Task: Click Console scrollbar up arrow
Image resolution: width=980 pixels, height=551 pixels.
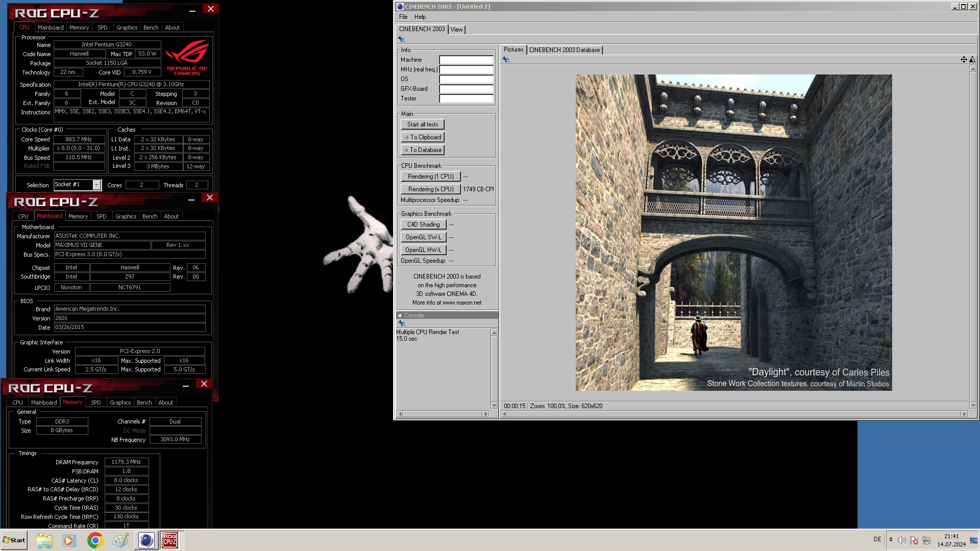Action: (x=494, y=333)
